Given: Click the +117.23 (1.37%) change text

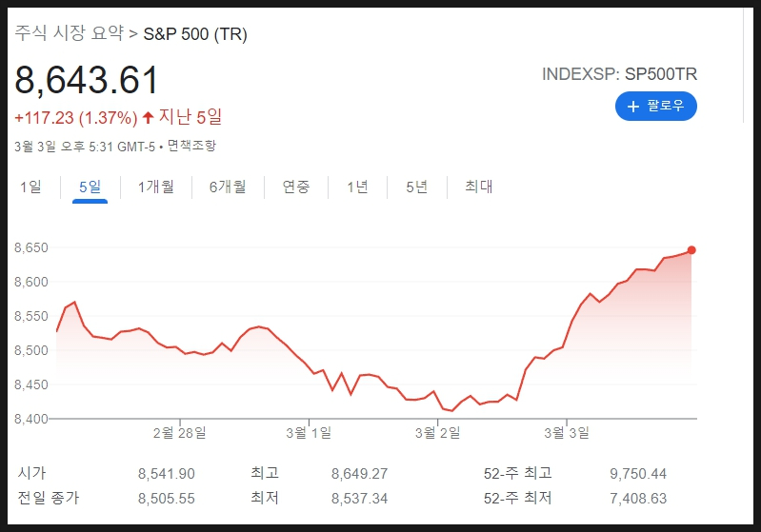Looking at the screenshot, I should tap(76, 118).
